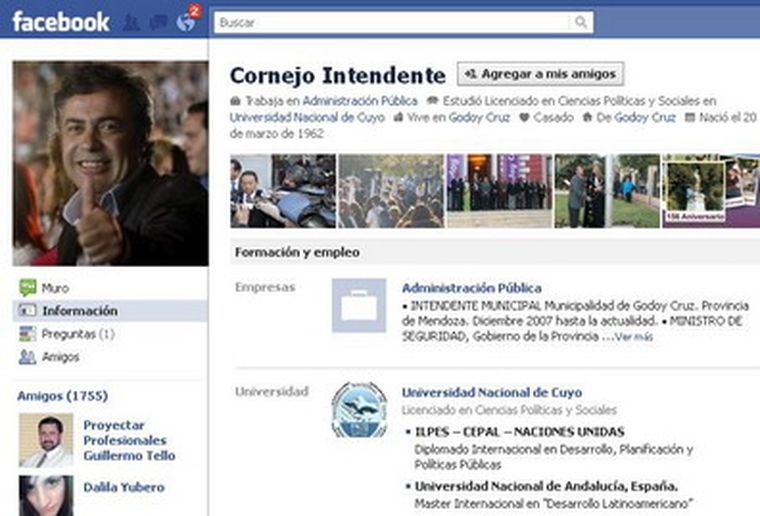Viewport: 760px width, 516px height.
Task: Open messages icon in top bar
Action: click(158, 22)
